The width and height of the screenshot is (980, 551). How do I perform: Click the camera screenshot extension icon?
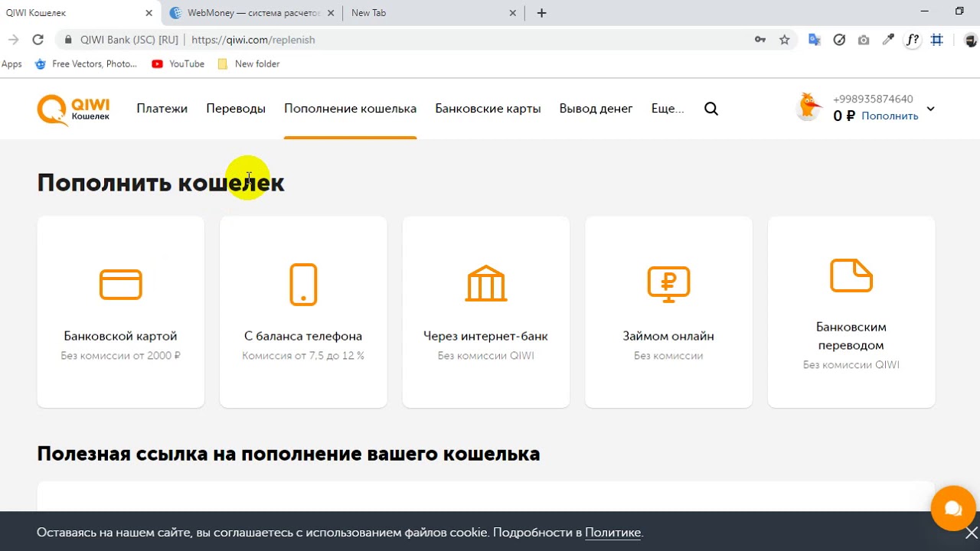[864, 40]
